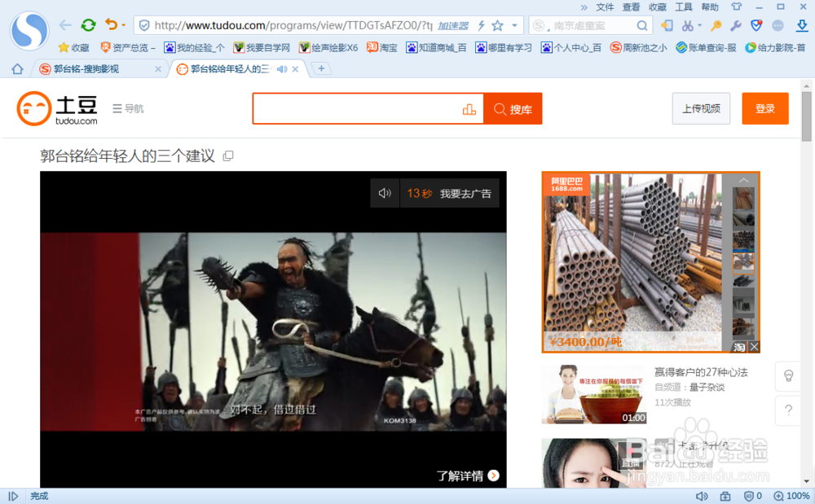
Task: Open the send-to-phone toolbar icon
Action: click(667, 25)
